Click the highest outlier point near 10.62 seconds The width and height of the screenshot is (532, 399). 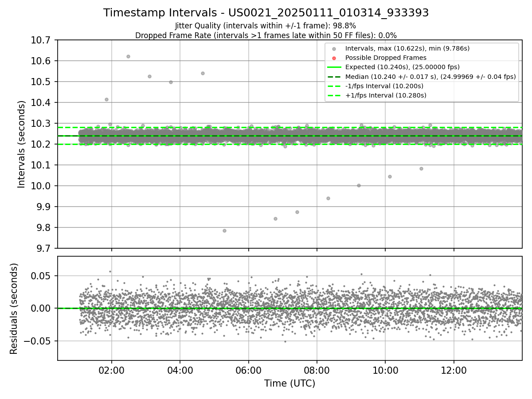pos(128,56)
